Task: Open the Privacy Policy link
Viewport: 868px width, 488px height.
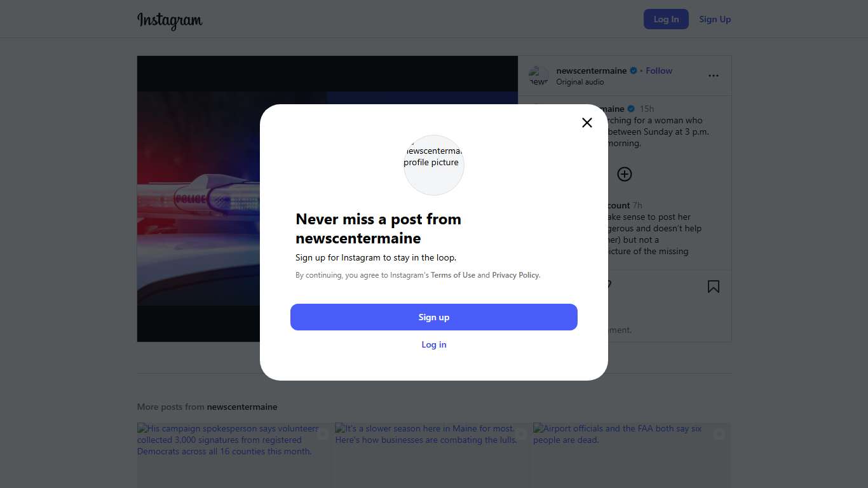Action: click(x=515, y=275)
